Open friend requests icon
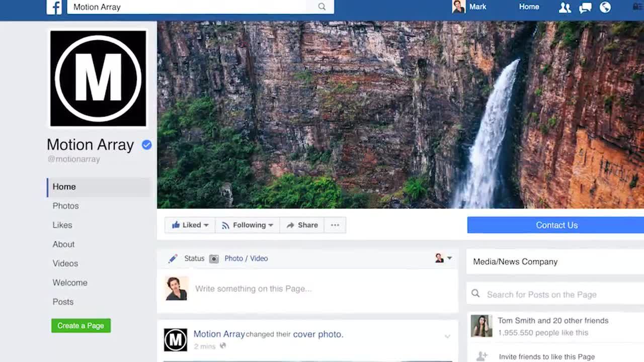 coord(565,8)
